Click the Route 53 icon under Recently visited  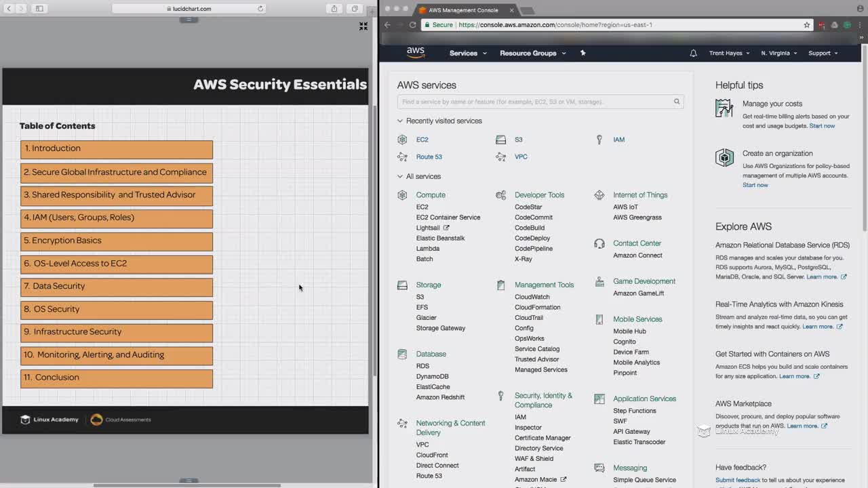[x=402, y=157]
